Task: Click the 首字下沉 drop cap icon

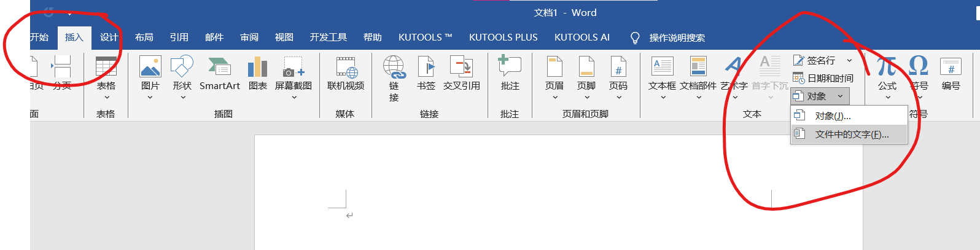Action: click(770, 66)
